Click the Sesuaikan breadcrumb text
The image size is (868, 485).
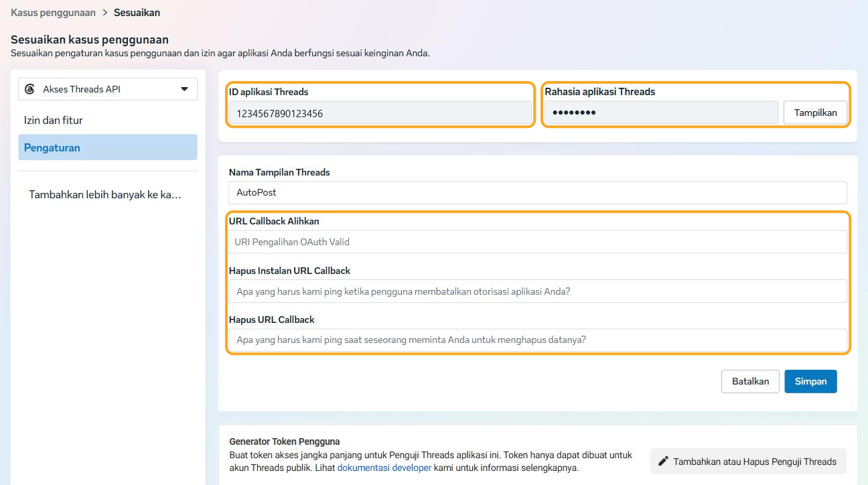click(137, 13)
